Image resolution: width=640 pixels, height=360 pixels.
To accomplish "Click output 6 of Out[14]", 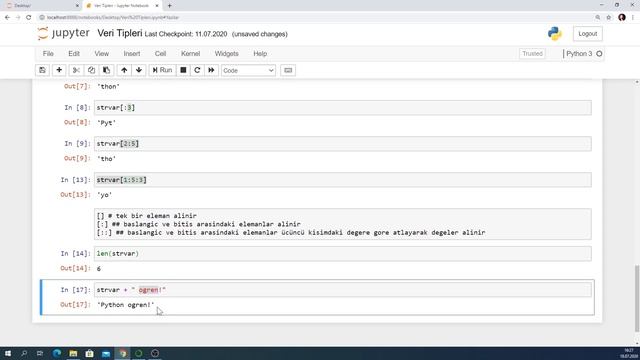I will tap(99, 269).
